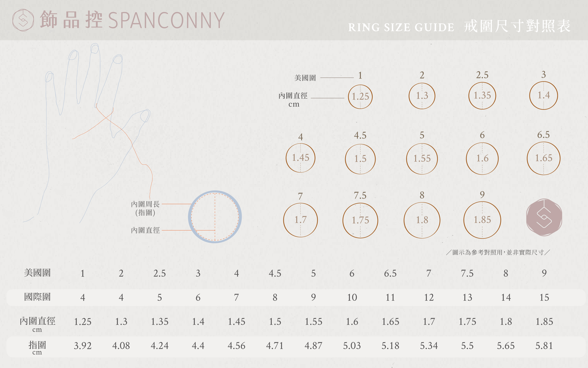Image resolution: width=588 pixels, height=368 pixels.
Task: Select the 5.81 finger circumference value
Action: (544, 346)
